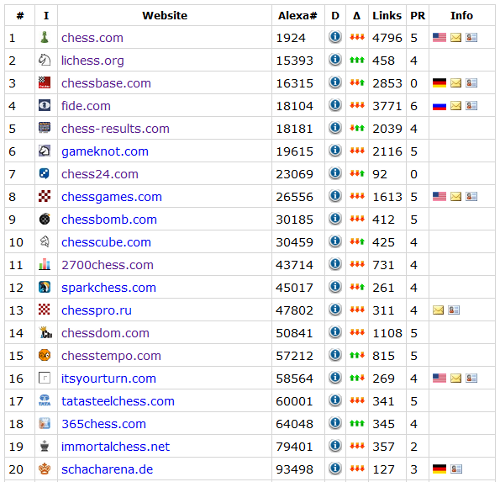
Task: Visit chessbase.com website link
Action: 106,83
